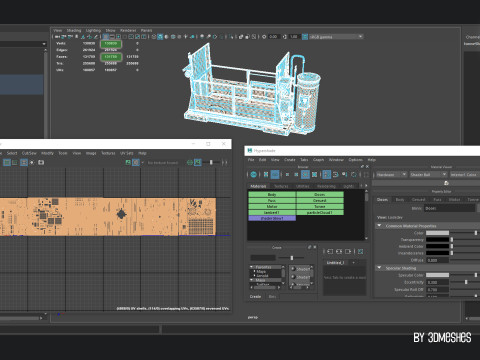
Task: Toggle the first highlighted UV Editor toolbar icon
Action: coord(7,162)
